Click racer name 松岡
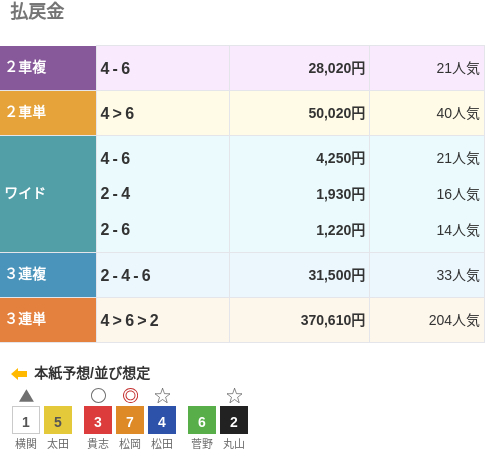The height and width of the screenshot is (468, 485). (x=130, y=444)
